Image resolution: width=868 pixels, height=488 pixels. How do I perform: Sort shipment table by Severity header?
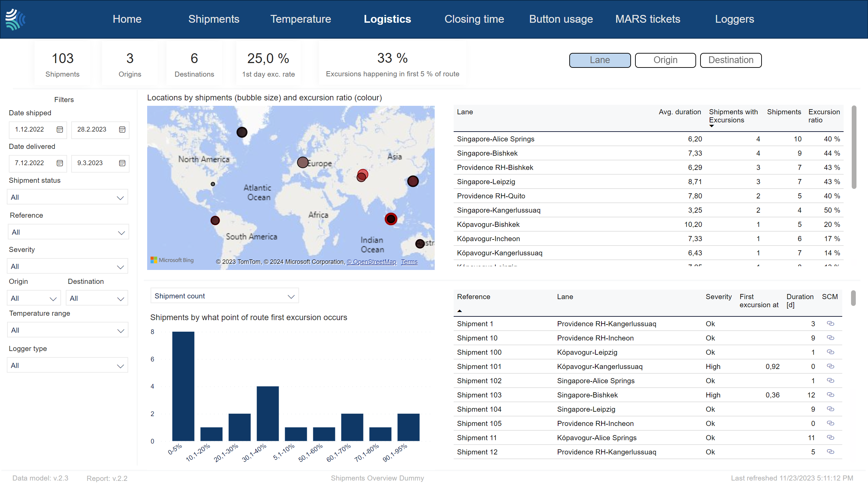click(x=719, y=297)
